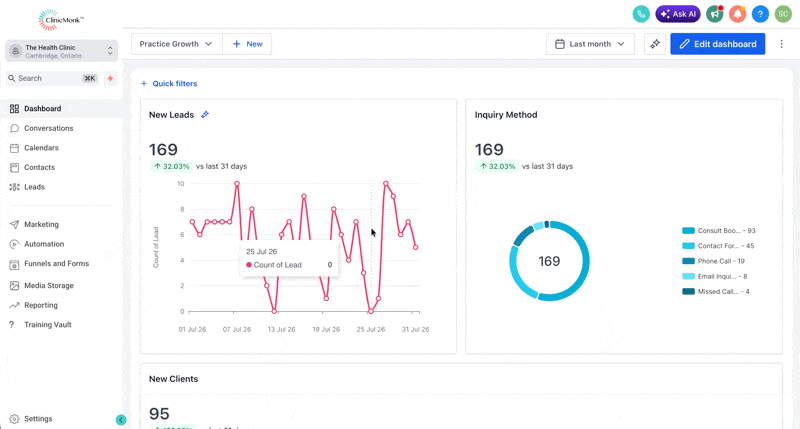Click the teal phone dialer icon
The width and height of the screenshot is (800, 429).
click(641, 14)
